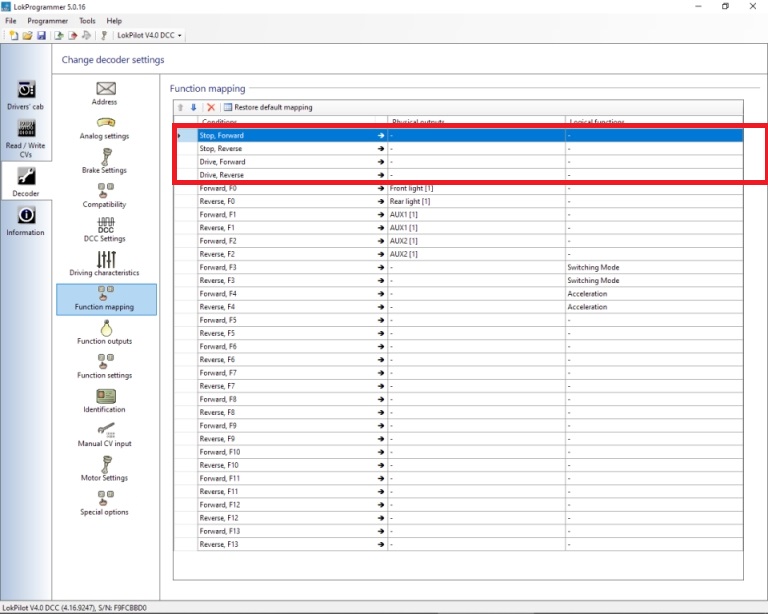The height and width of the screenshot is (614, 768).
Task: Click Switching Mode in Forward, F3 row
Action: tap(654, 267)
